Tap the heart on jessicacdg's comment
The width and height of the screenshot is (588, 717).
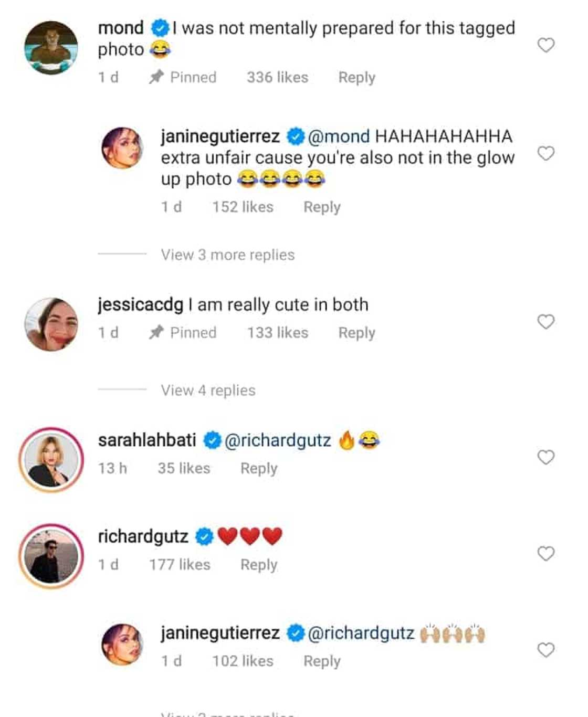pos(546,322)
